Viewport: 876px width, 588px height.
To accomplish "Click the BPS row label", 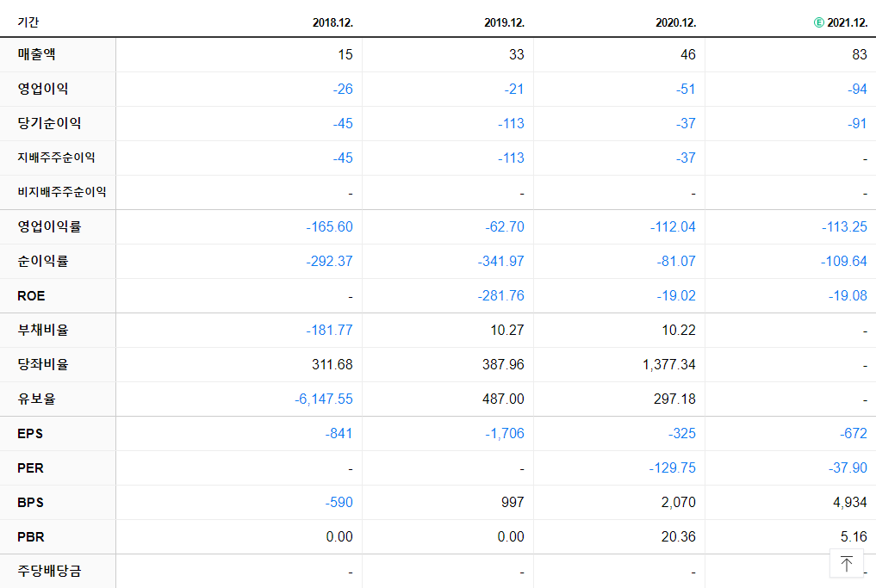I will 31,503.
